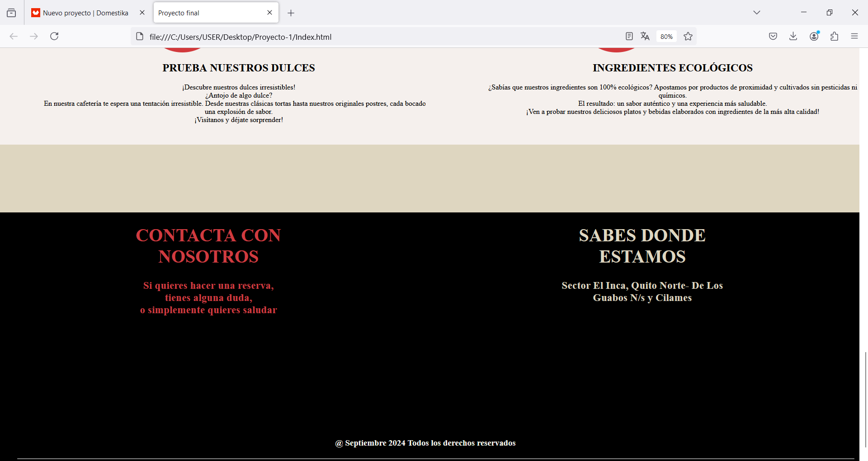This screenshot has height=461, width=868.
Task: Open a new tab with plus button
Action: (x=291, y=13)
